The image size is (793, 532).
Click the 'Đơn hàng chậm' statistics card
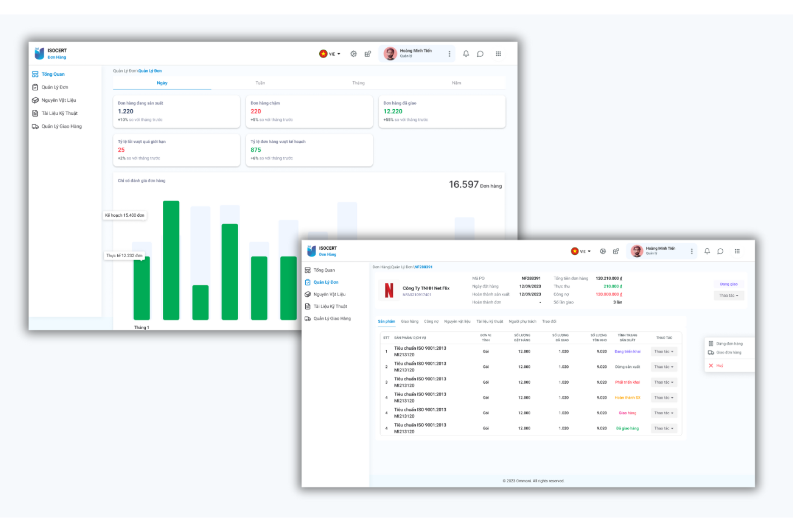pyautogui.click(x=309, y=112)
